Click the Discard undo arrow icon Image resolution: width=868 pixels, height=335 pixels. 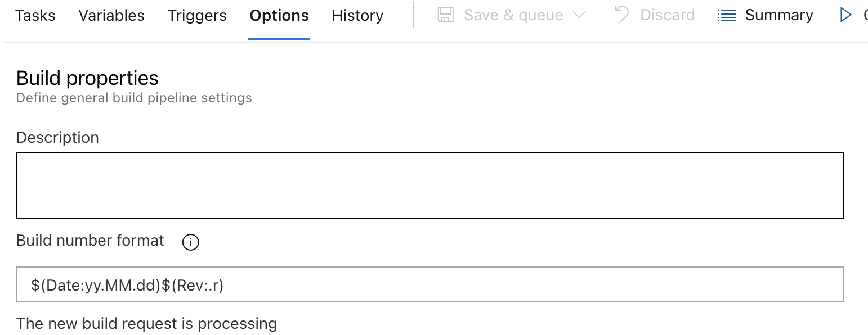tap(622, 15)
